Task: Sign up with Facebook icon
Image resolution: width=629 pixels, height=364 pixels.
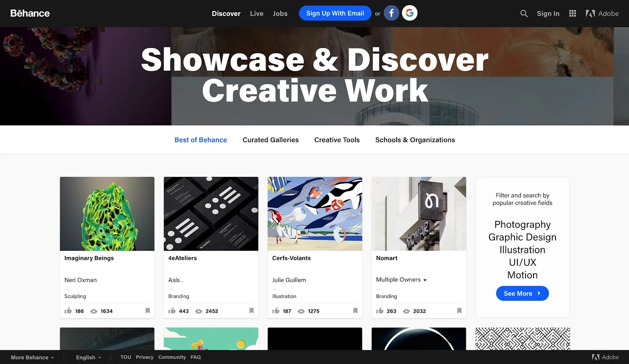Action: (x=391, y=13)
